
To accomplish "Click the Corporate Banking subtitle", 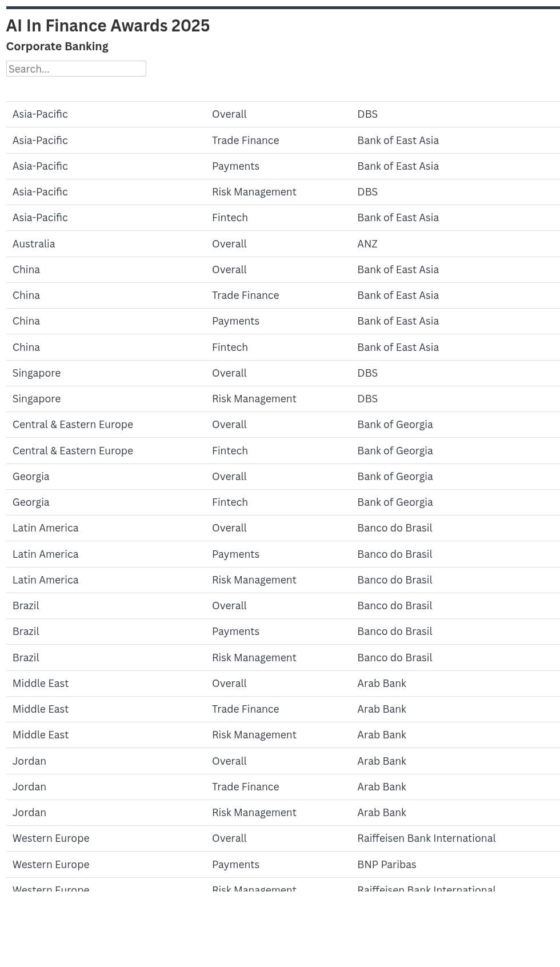I will [x=57, y=46].
